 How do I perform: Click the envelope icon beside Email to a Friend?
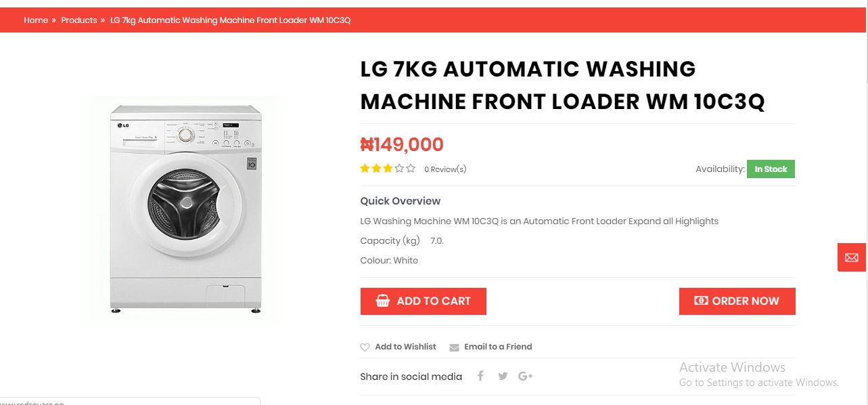click(x=454, y=347)
